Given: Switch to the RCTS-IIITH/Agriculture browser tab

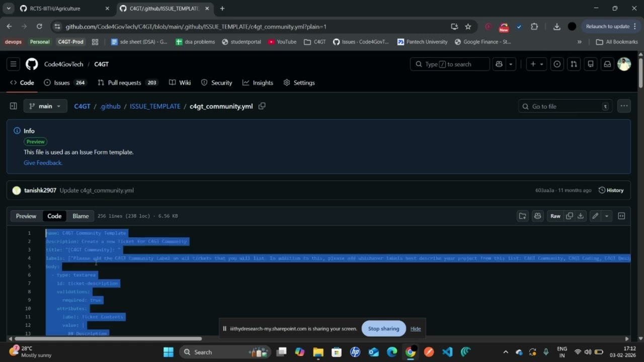Looking at the screenshot, I should coord(64,9).
